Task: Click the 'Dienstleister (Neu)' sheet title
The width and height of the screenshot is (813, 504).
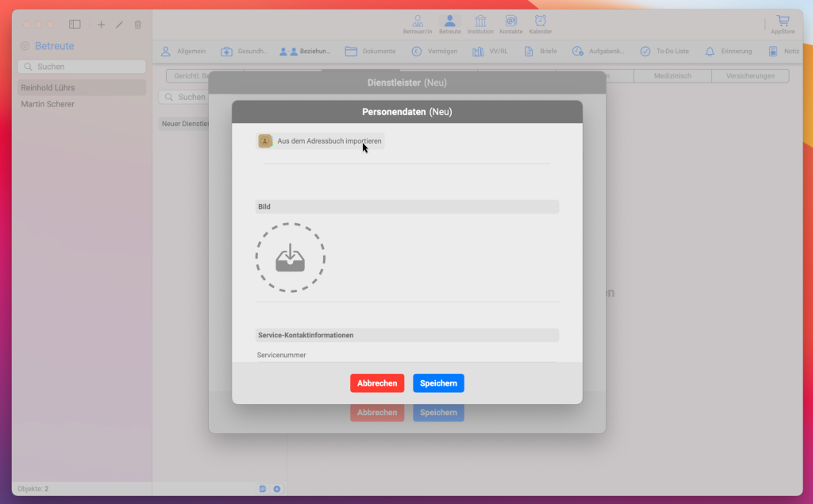Action: (x=407, y=83)
